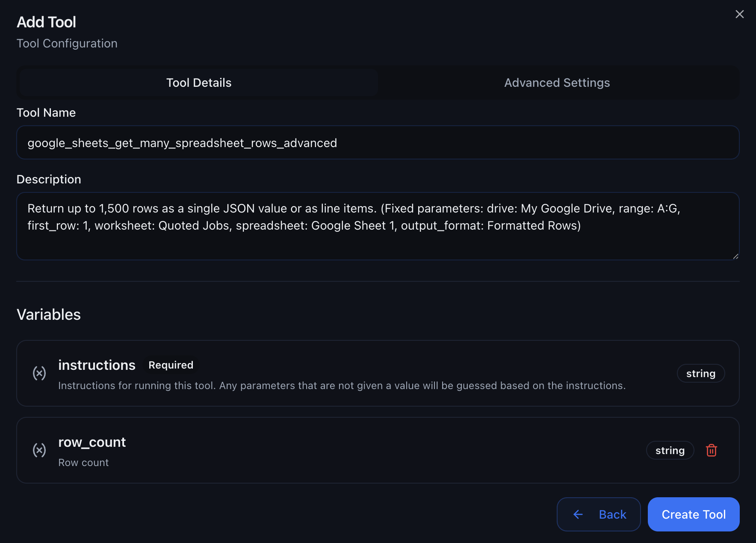This screenshot has height=543, width=756.
Task: Switch to the Tool Details tab
Action: (199, 83)
